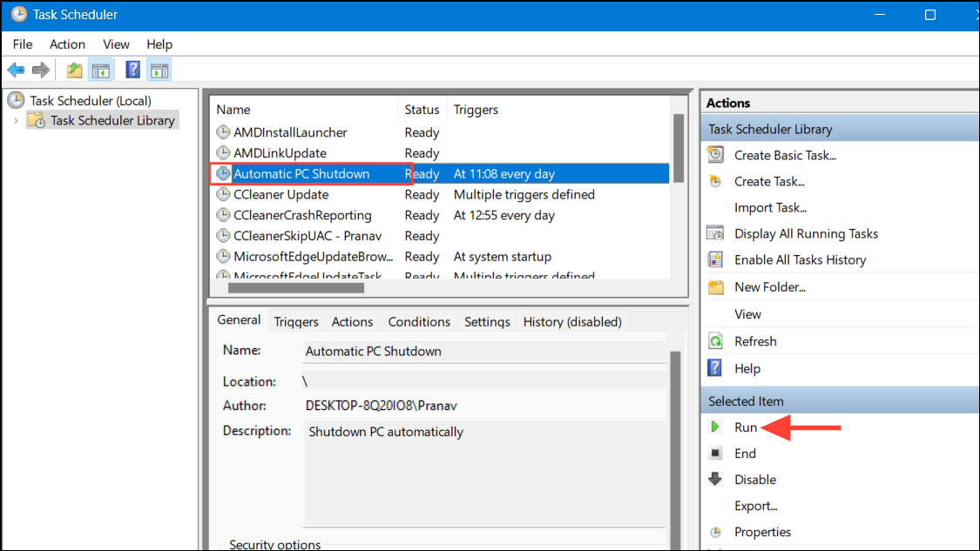
Task: Expand the Task Scheduler Library node
Action: tap(16, 120)
